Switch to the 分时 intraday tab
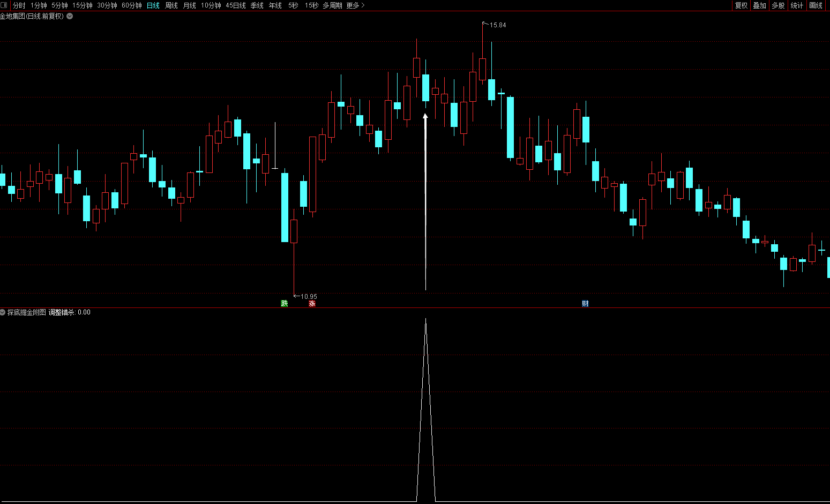 pos(19,5)
